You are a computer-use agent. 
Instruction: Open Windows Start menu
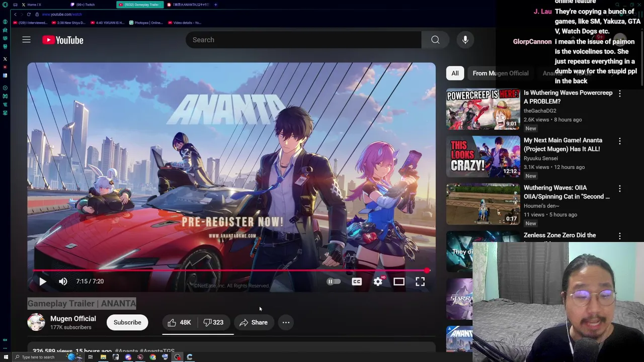click(x=6, y=357)
